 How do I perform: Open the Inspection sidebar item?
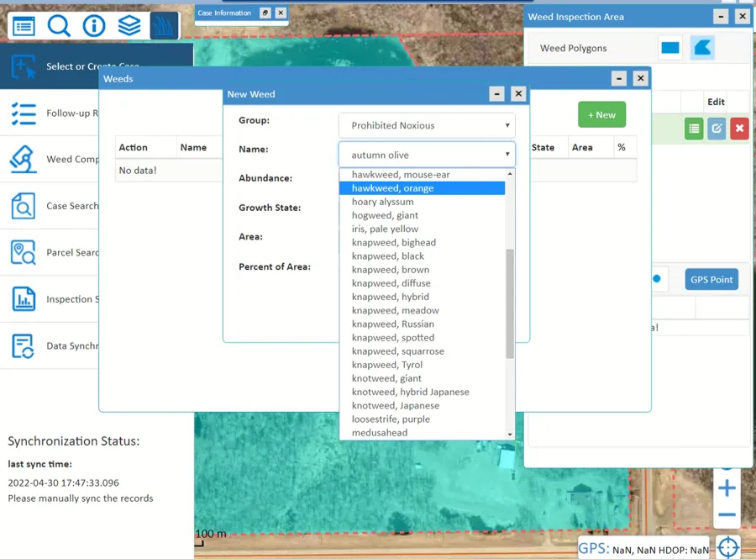click(50, 299)
